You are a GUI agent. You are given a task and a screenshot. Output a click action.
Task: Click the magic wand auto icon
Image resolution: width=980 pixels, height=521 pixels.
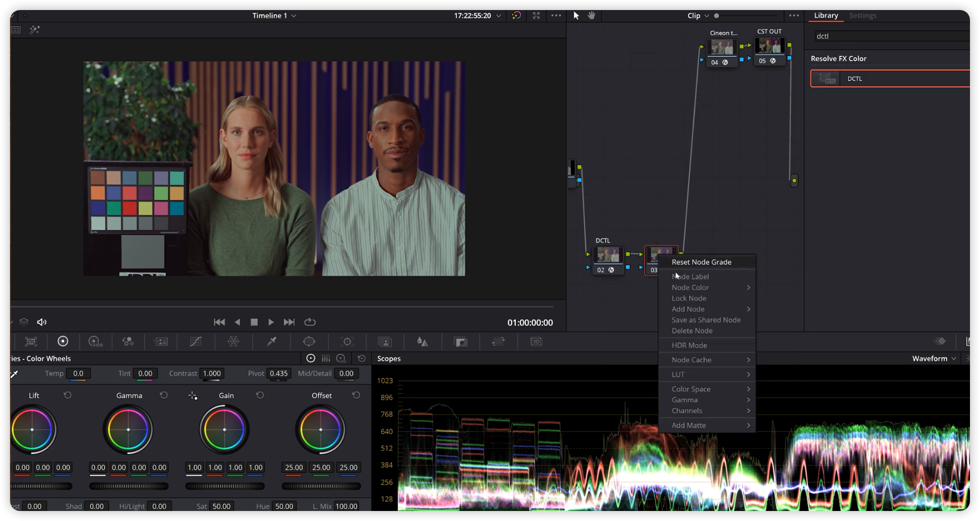coord(35,30)
